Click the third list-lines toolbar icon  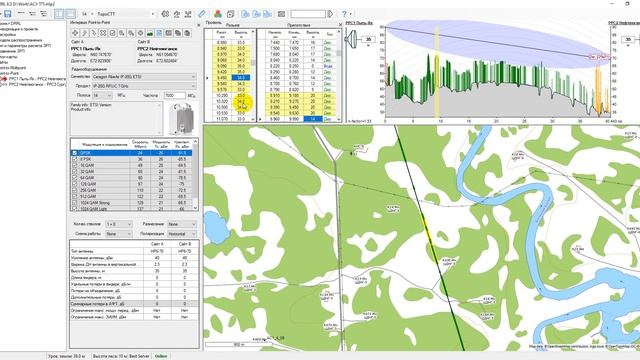click(43, 14)
